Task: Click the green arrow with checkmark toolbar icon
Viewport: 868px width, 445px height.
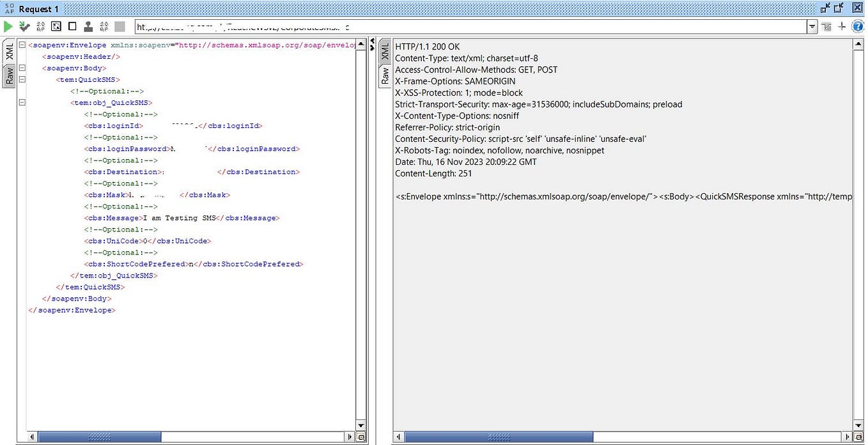Action: click(24, 26)
